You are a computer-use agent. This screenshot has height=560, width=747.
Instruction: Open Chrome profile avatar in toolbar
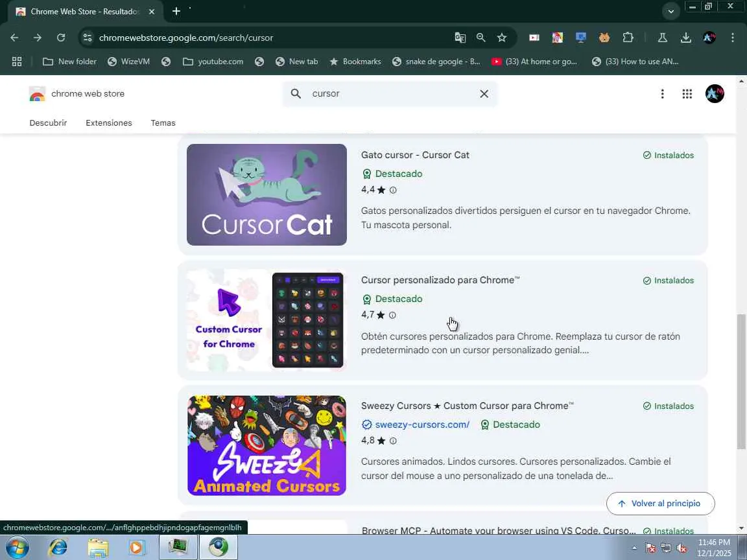pyautogui.click(x=709, y=38)
